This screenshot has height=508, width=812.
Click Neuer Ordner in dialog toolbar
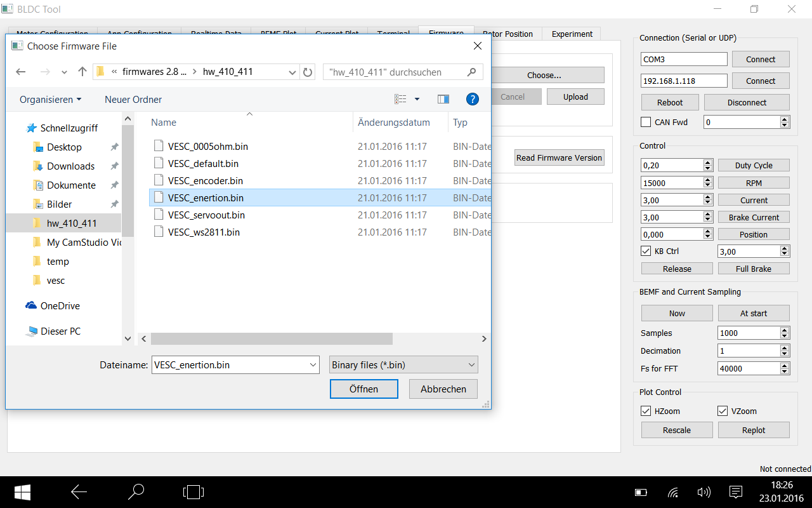click(x=133, y=100)
